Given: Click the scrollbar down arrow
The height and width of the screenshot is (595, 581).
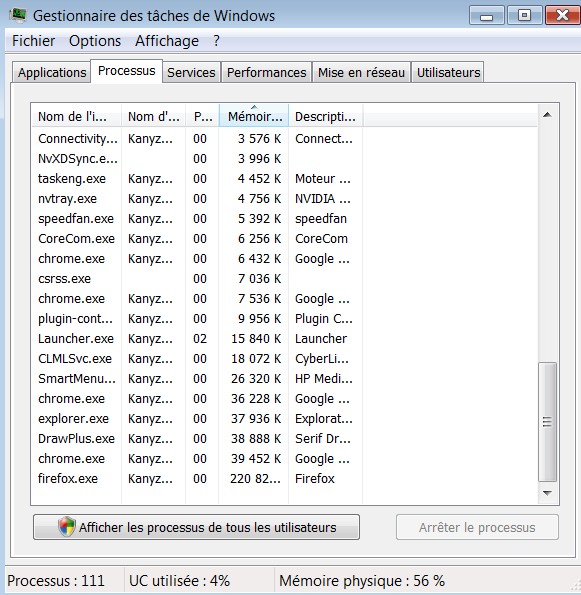Looking at the screenshot, I should point(547,493).
